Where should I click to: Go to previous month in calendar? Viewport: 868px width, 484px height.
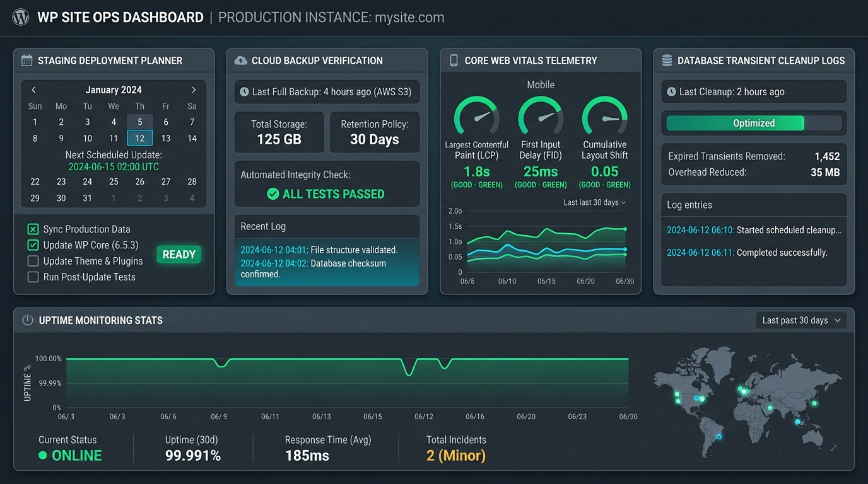pos(34,90)
